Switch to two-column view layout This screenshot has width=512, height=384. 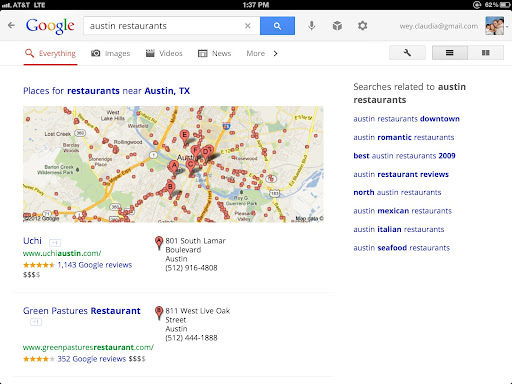pyautogui.click(x=486, y=53)
